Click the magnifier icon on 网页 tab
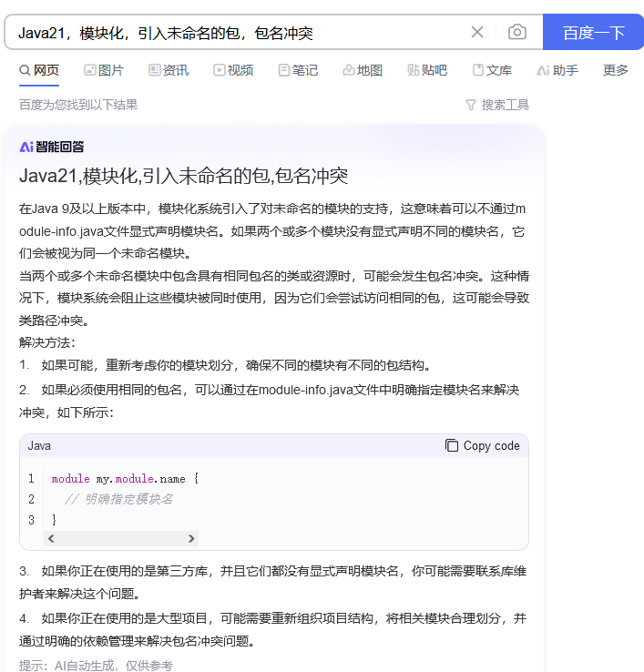 [25, 70]
